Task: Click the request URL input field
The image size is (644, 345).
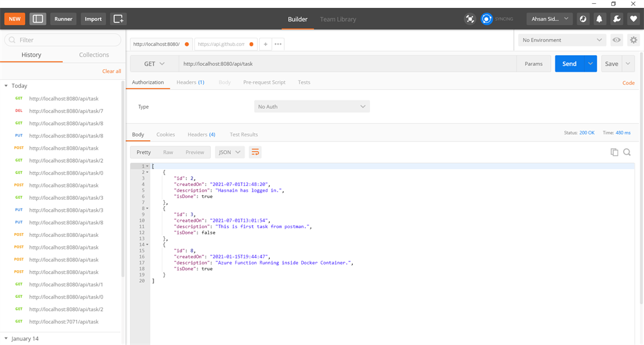Action: coord(346,63)
